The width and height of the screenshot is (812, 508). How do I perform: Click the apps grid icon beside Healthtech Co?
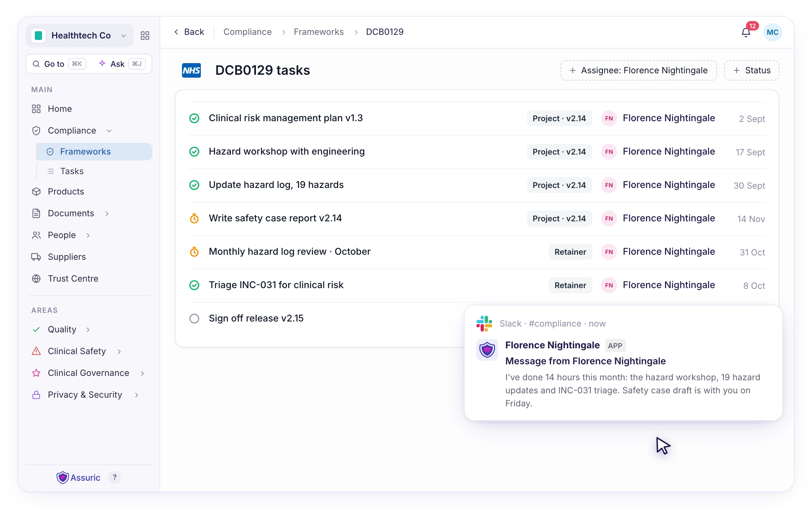click(145, 36)
